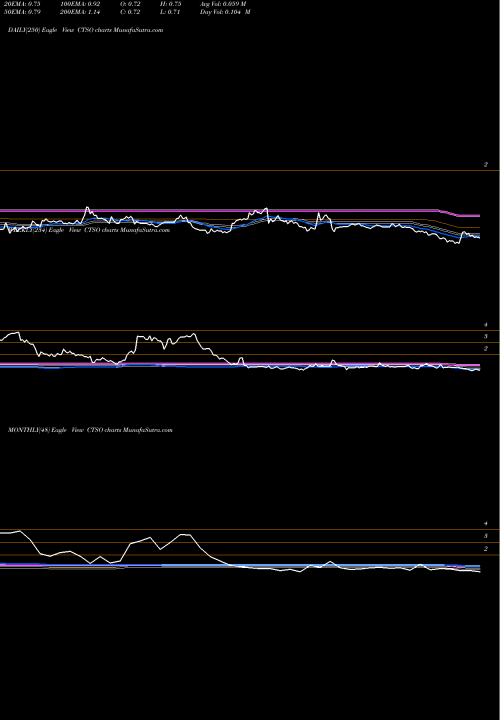Click the 200EMA: 1.14 value
Screen dimensions: 500x720
point(80,12)
